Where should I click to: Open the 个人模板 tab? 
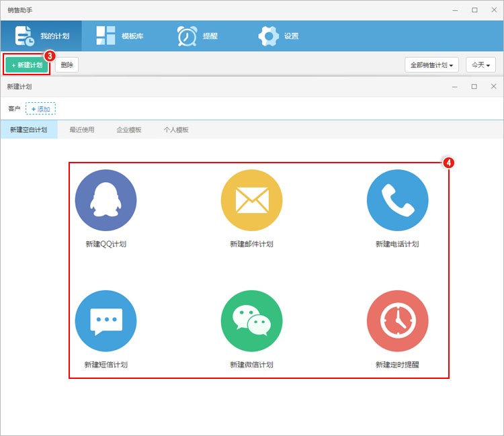pyautogui.click(x=176, y=130)
